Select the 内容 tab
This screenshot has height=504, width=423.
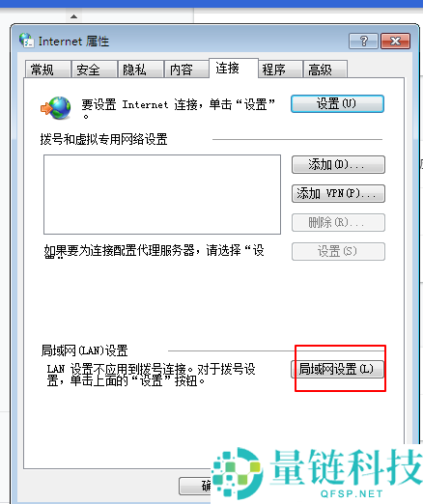(187, 70)
